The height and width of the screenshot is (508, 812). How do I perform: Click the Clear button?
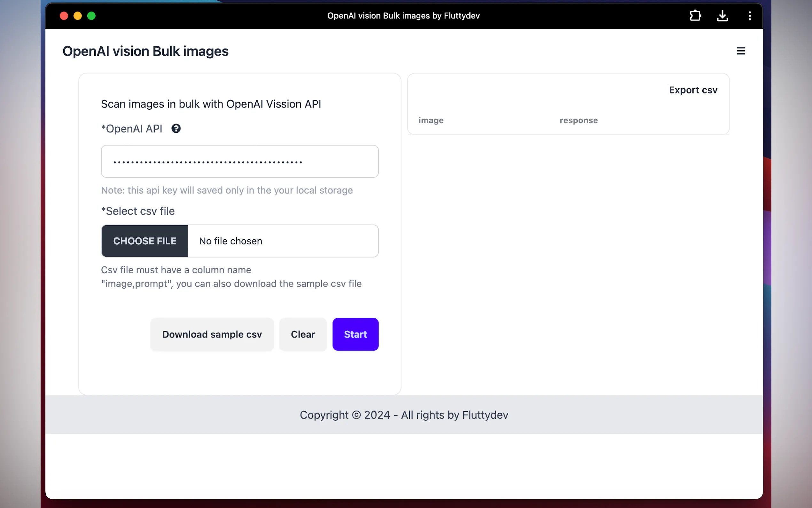[x=303, y=334]
